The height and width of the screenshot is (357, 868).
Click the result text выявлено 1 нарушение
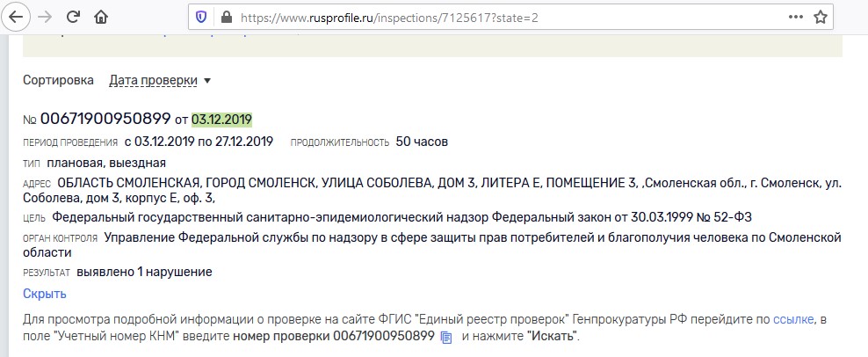pos(144,273)
